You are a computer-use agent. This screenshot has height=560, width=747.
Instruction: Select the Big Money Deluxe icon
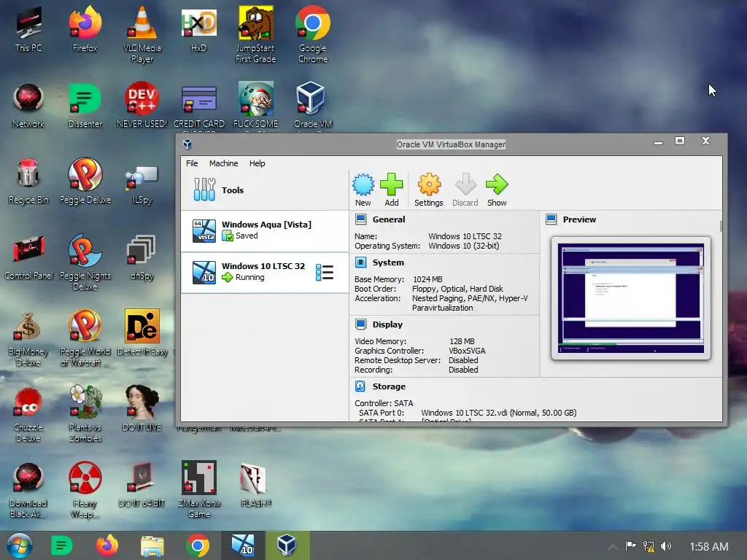pos(28,338)
